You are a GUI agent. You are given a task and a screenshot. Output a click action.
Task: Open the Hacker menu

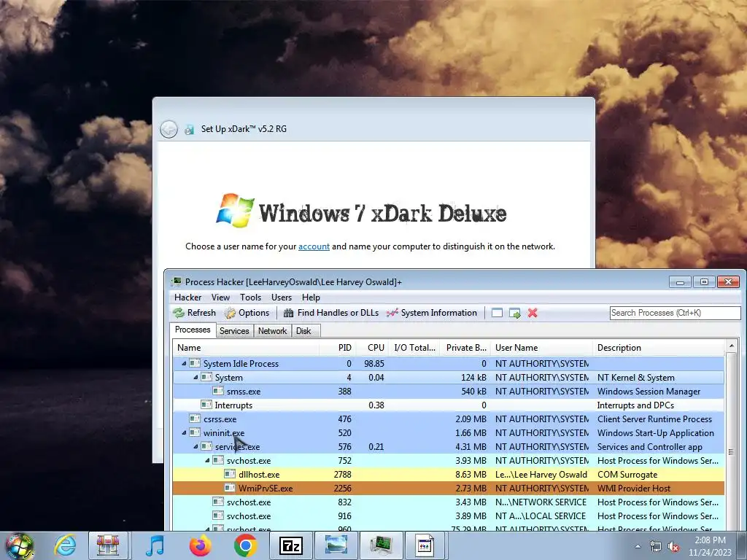tap(187, 297)
